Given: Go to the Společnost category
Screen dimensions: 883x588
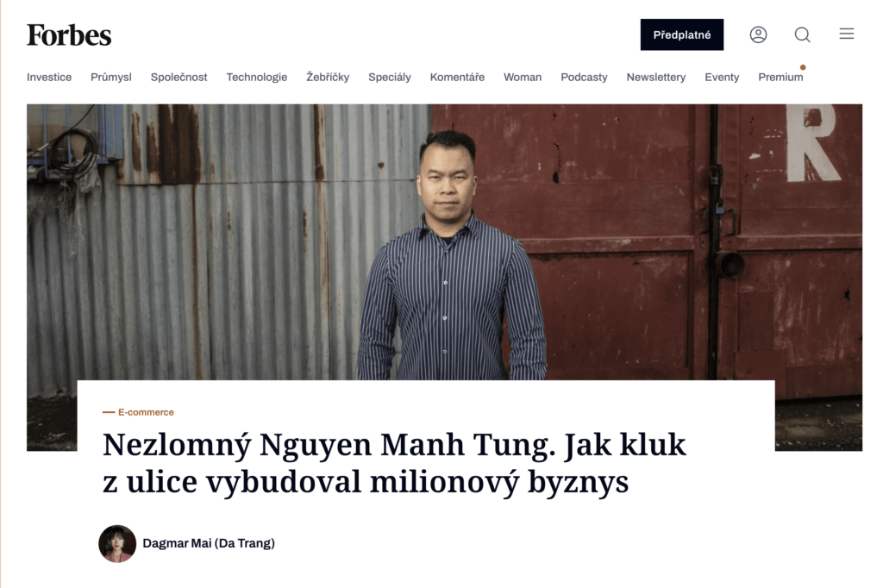Looking at the screenshot, I should (x=178, y=77).
